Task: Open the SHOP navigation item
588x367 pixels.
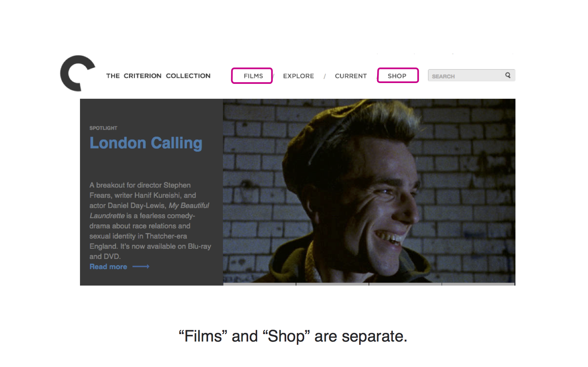Action: point(397,76)
